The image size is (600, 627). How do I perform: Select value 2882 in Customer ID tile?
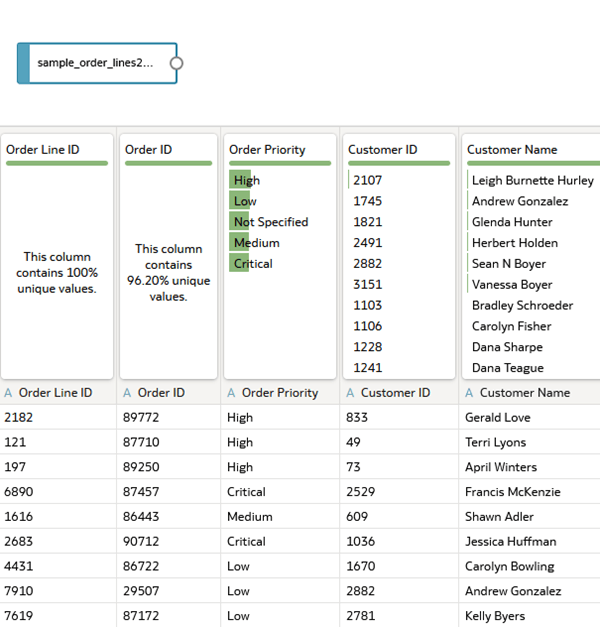tap(368, 263)
